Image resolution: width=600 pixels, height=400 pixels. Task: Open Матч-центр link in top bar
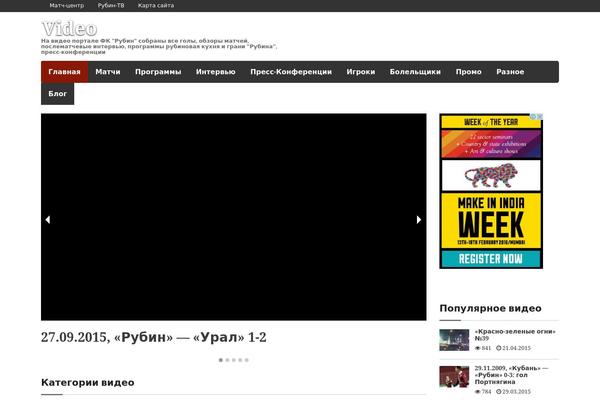click(67, 5)
